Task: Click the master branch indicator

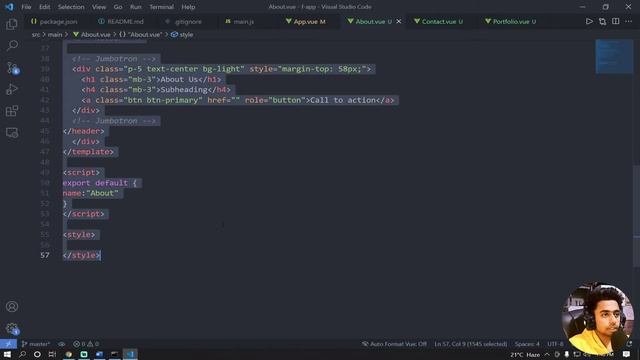Action: [36, 344]
